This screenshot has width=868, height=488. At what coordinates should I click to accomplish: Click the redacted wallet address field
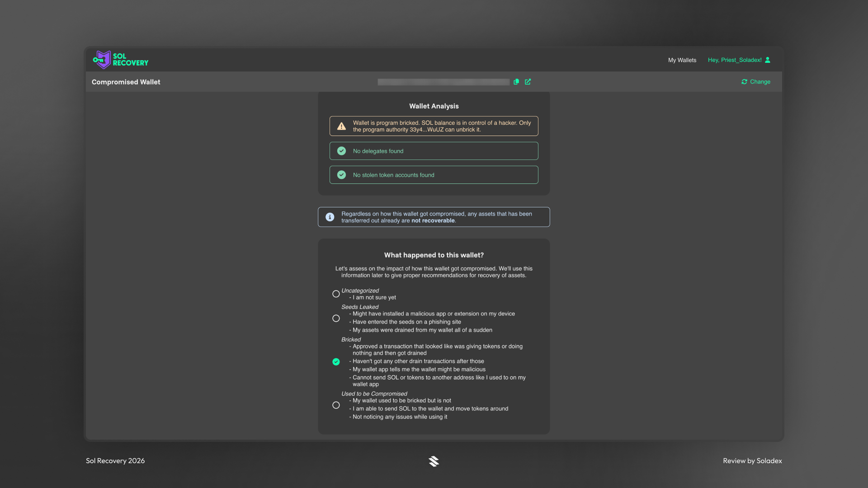[x=443, y=82]
